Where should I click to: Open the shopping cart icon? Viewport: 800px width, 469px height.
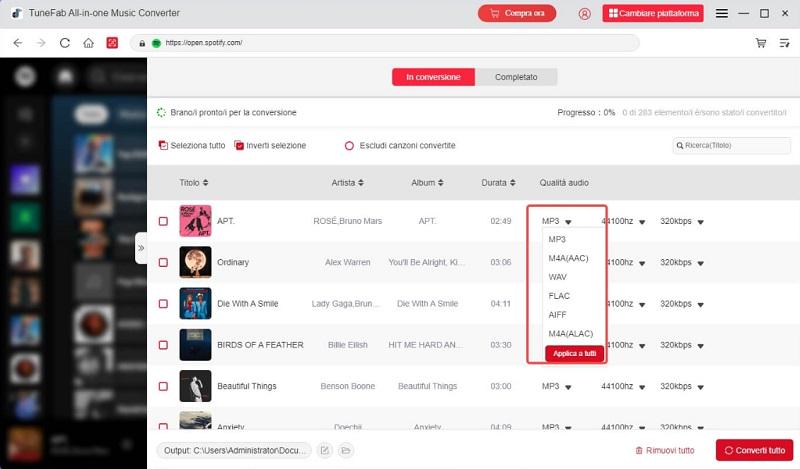(761, 43)
